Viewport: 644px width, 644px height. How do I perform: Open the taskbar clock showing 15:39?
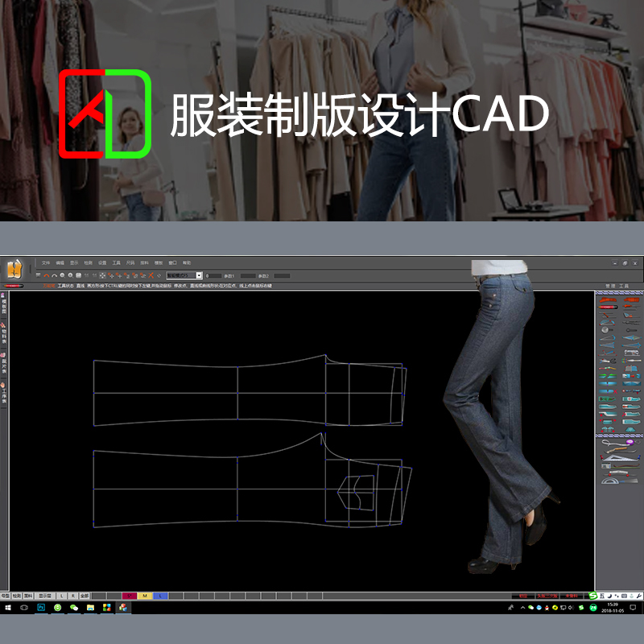[613, 608]
